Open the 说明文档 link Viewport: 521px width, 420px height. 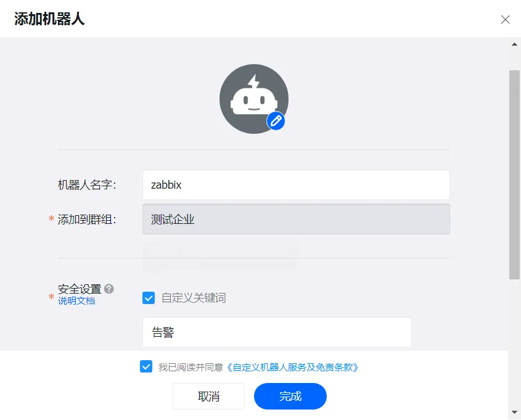(x=76, y=301)
